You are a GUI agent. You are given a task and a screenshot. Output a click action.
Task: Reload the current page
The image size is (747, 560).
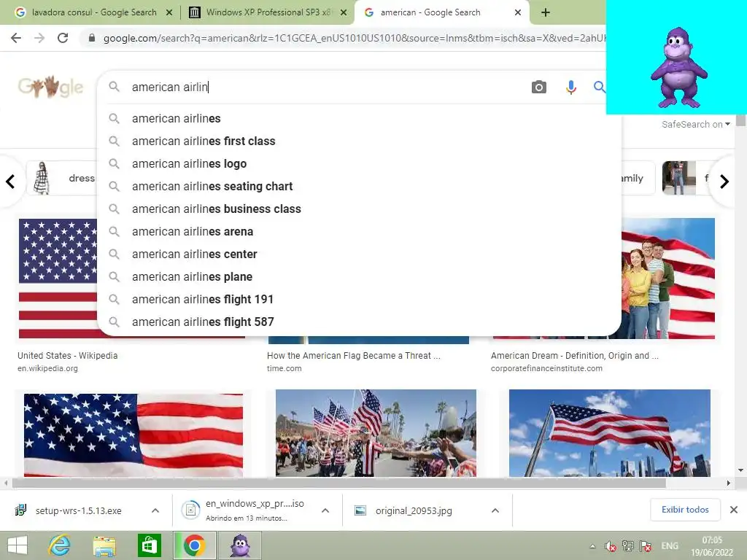[x=63, y=38]
